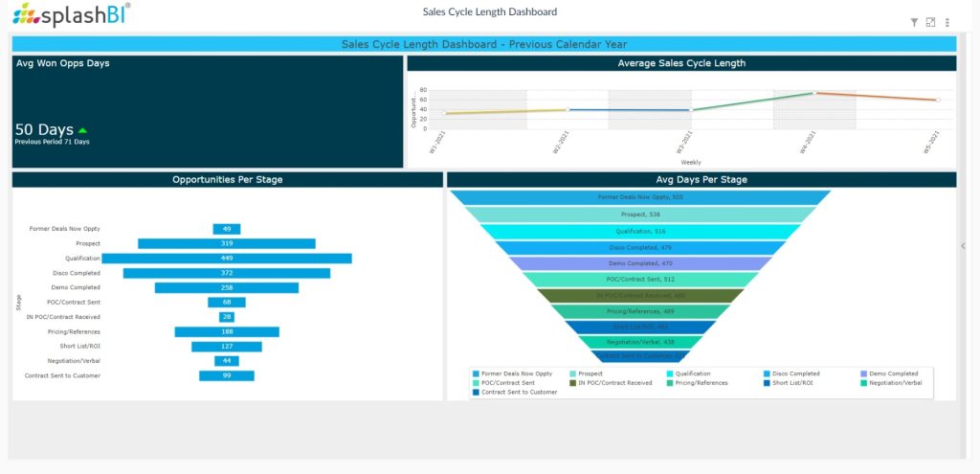
Task: Click the W1-2021 data point on line chart
Action: tap(444, 113)
